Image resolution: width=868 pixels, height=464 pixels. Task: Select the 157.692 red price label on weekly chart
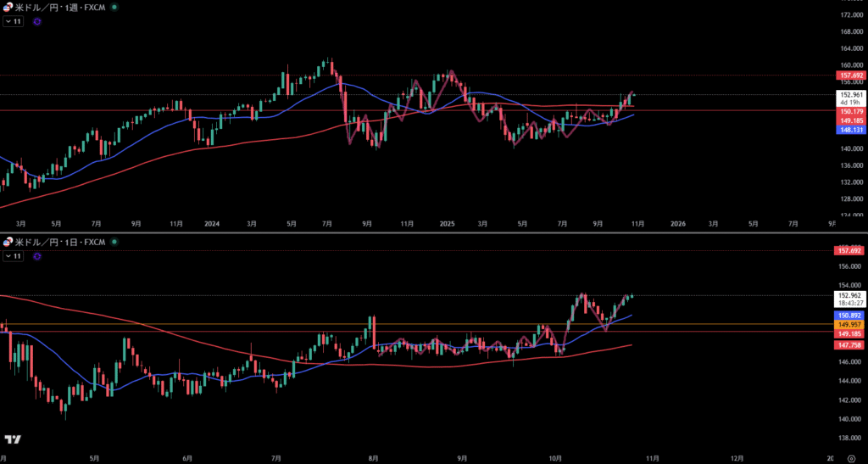(x=849, y=75)
